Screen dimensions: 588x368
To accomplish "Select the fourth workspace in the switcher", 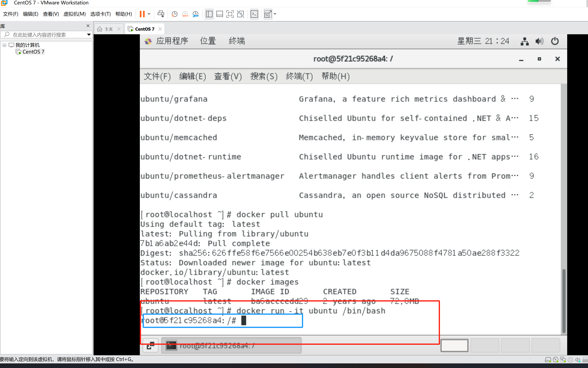I will (545, 345).
